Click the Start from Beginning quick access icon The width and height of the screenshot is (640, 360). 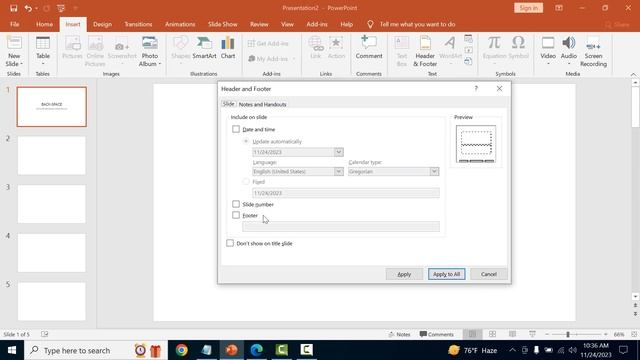click(61, 8)
